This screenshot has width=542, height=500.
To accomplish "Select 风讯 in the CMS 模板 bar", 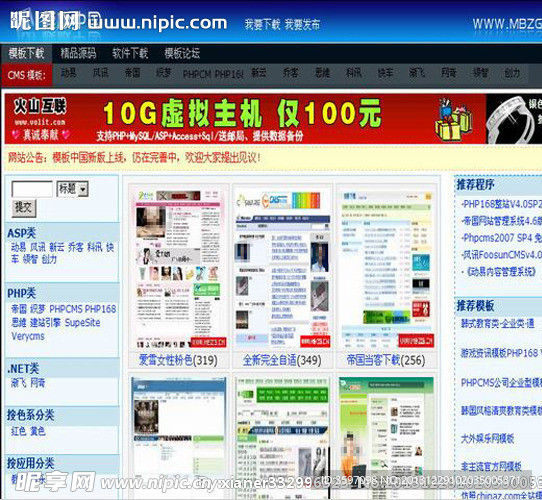I will [100, 73].
